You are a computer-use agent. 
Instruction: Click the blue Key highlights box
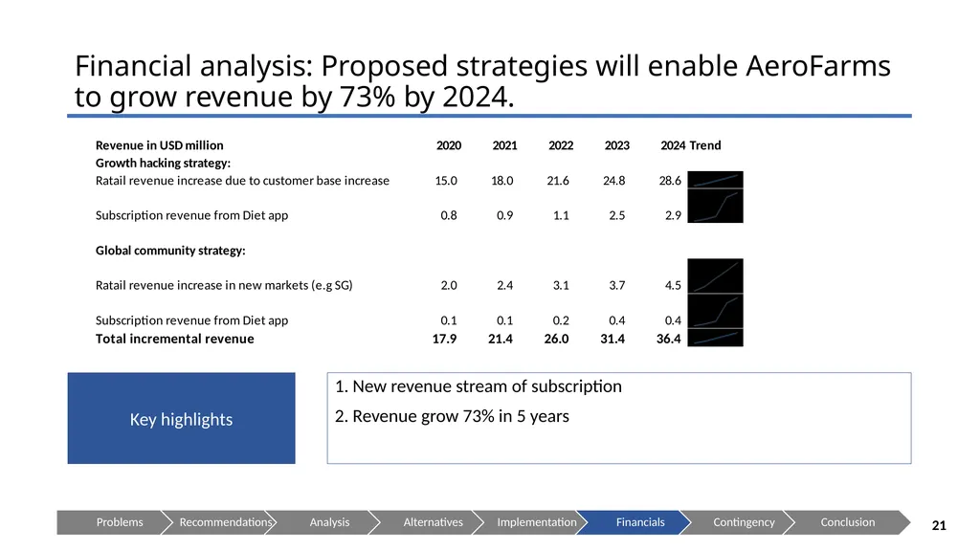pos(181,418)
